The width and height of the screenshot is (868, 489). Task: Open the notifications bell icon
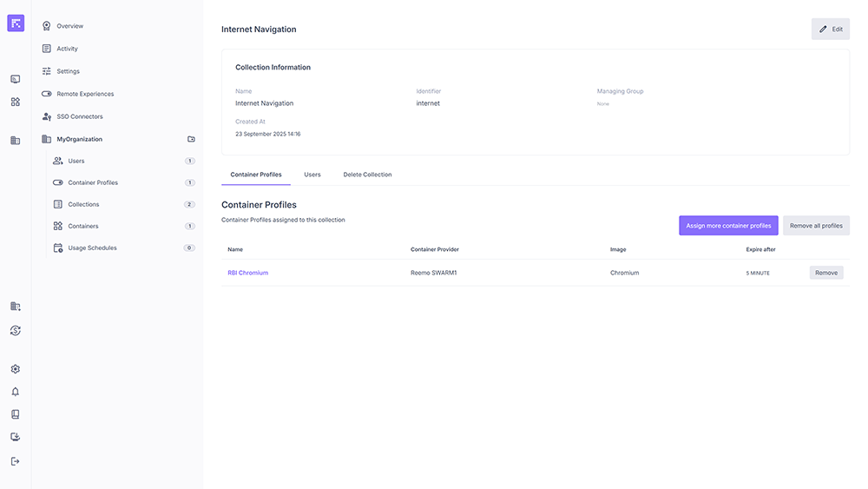tap(15, 392)
